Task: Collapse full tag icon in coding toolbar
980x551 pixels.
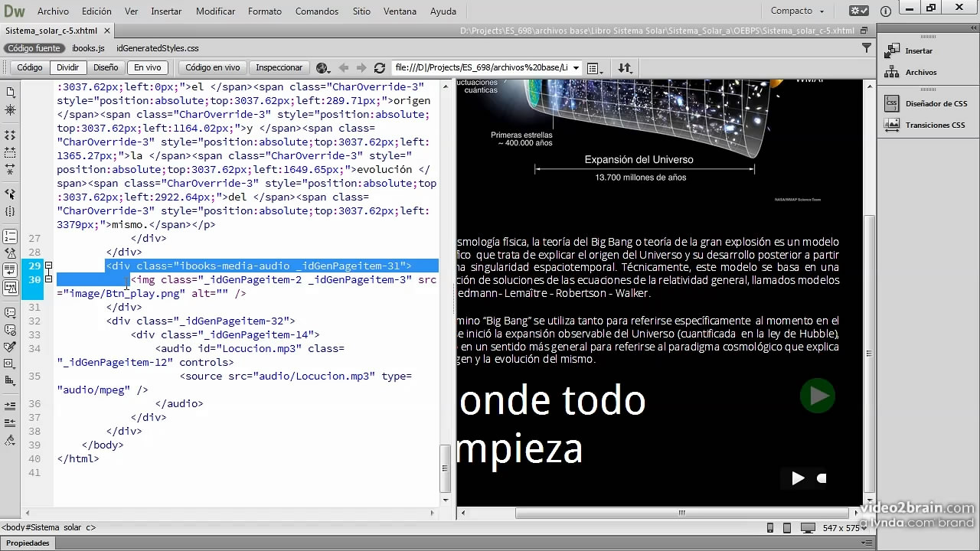Action: (10, 135)
